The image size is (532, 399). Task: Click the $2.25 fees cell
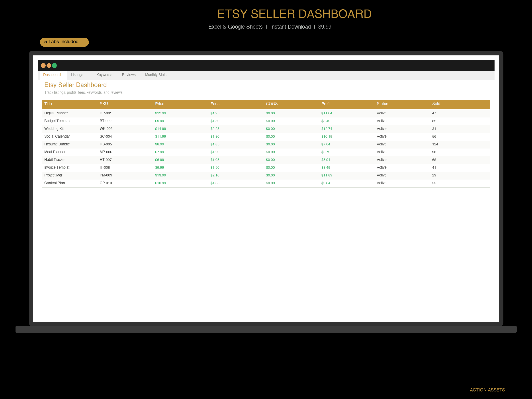pyautogui.click(x=215, y=129)
